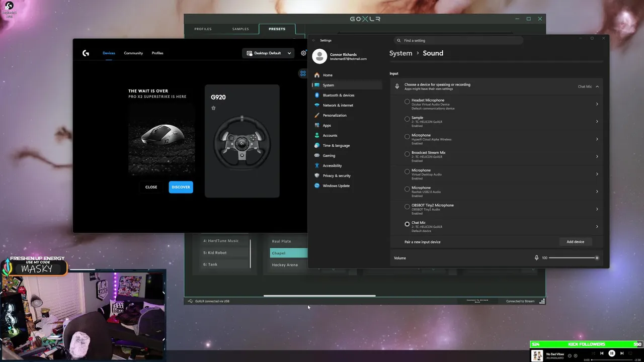Select the Broadcast Stream Mix input
644x362 pixels.
[407, 154]
